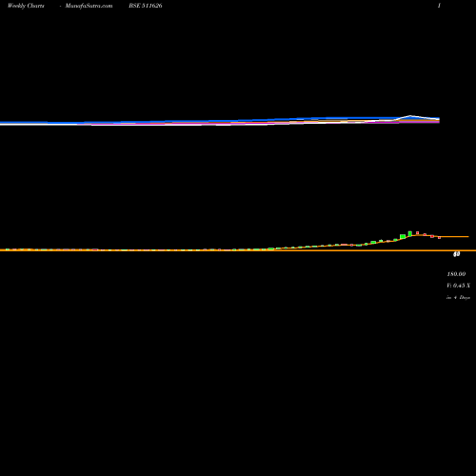Click the "MunafaSutra.com" text
Screen dimensions: 476x476
(x=89, y=6)
